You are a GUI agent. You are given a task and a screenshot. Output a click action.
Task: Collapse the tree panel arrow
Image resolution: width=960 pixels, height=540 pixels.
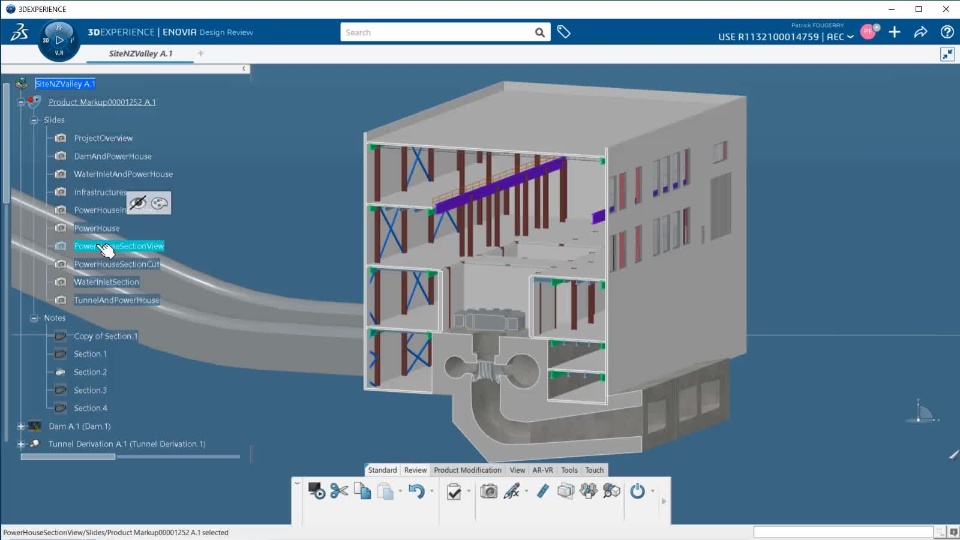click(244, 69)
